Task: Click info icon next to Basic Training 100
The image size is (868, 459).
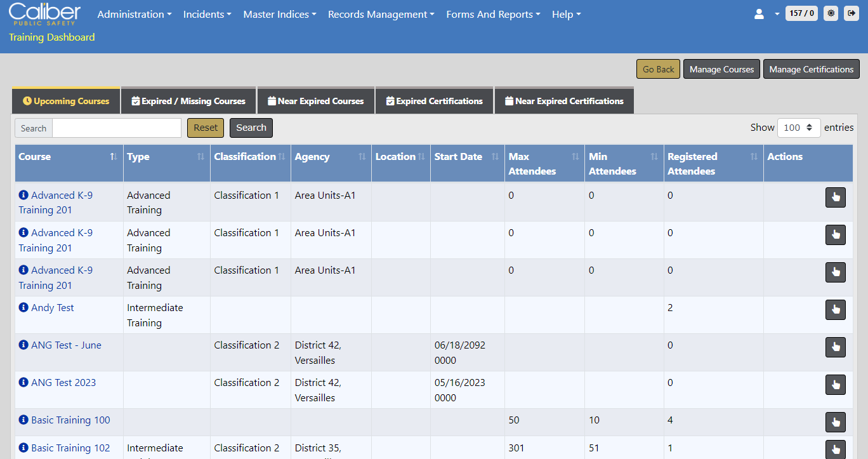Action: (23, 420)
